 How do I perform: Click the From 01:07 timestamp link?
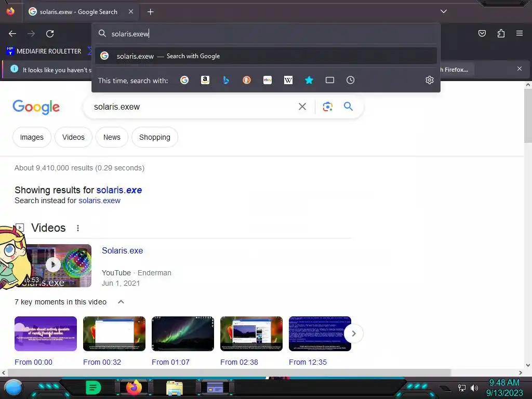(170, 362)
